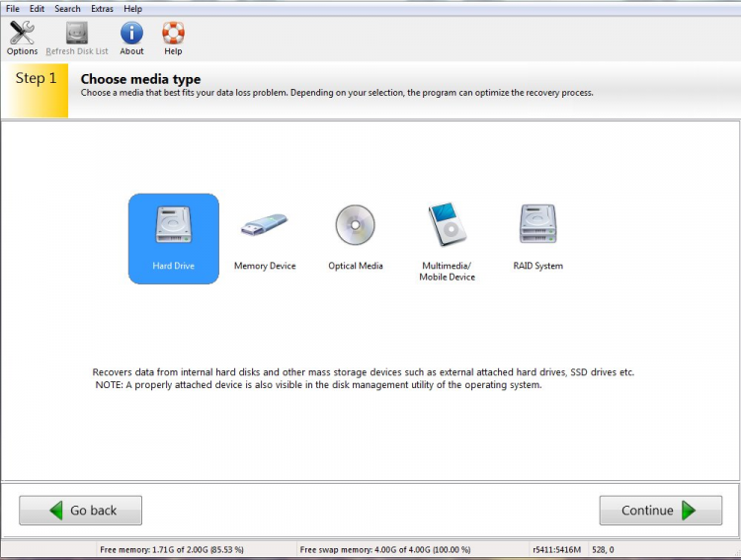The height and width of the screenshot is (560, 741).
Task: Open the Extras menu
Action: point(102,9)
